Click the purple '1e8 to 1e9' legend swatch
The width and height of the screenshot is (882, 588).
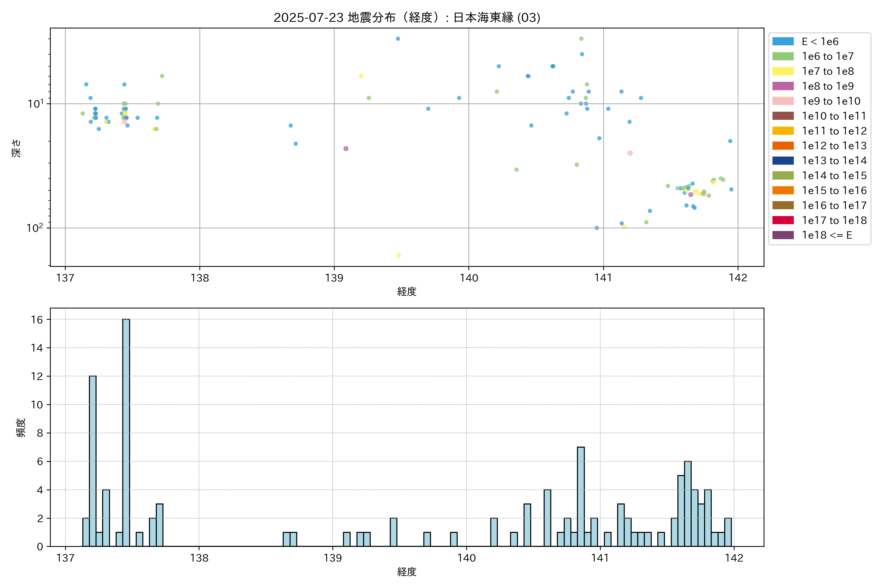(x=783, y=86)
